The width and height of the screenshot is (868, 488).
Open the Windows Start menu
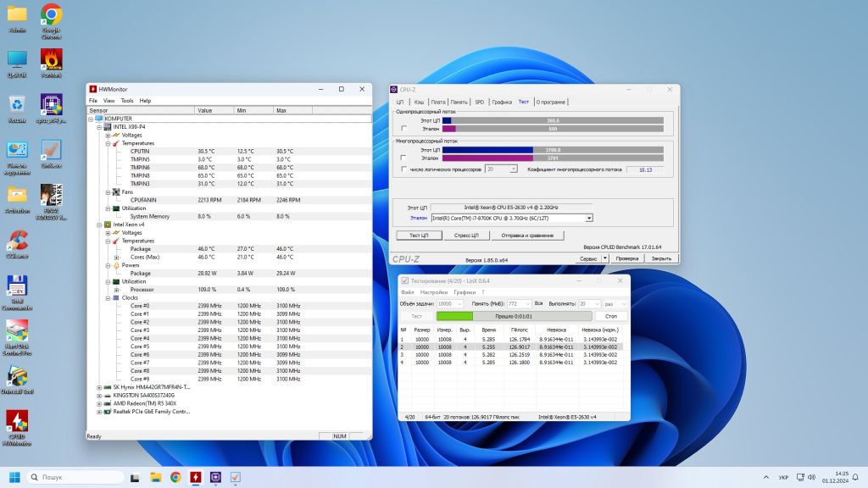click(x=15, y=477)
